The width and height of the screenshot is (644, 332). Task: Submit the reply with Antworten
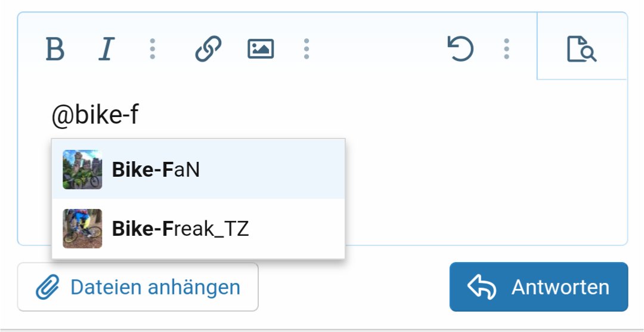point(539,287)
